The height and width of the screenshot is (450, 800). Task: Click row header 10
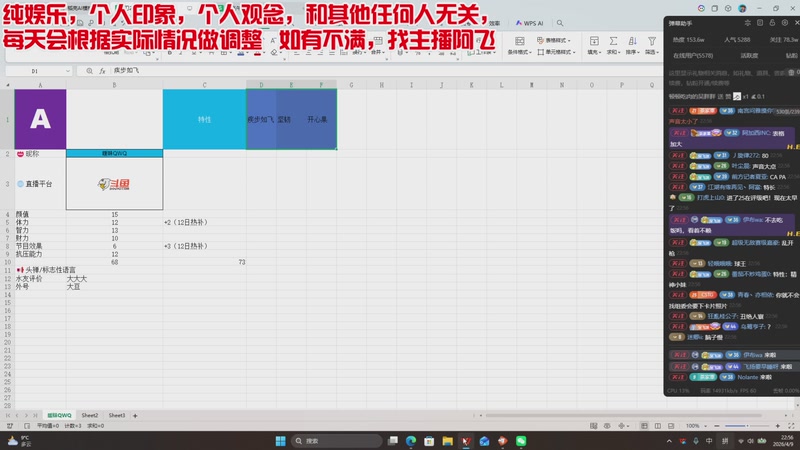point(7,262)
